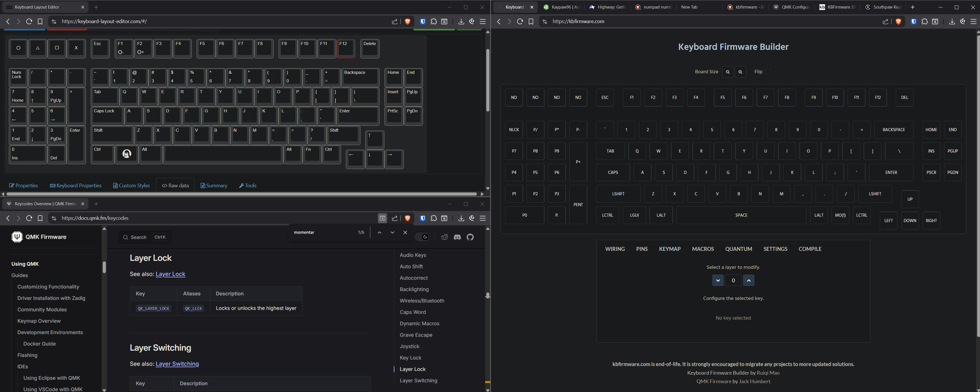Open hamburger menu in QMK docs window

click(483, 218)
